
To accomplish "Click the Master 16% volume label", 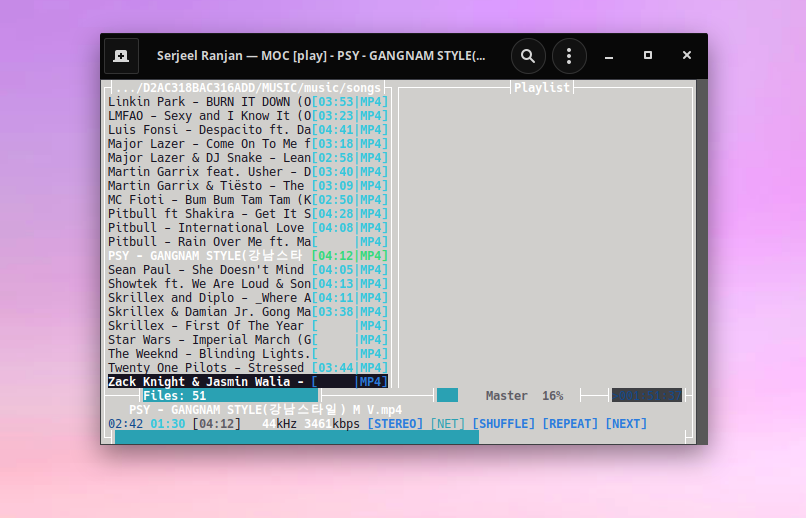I will pos(524,396).
